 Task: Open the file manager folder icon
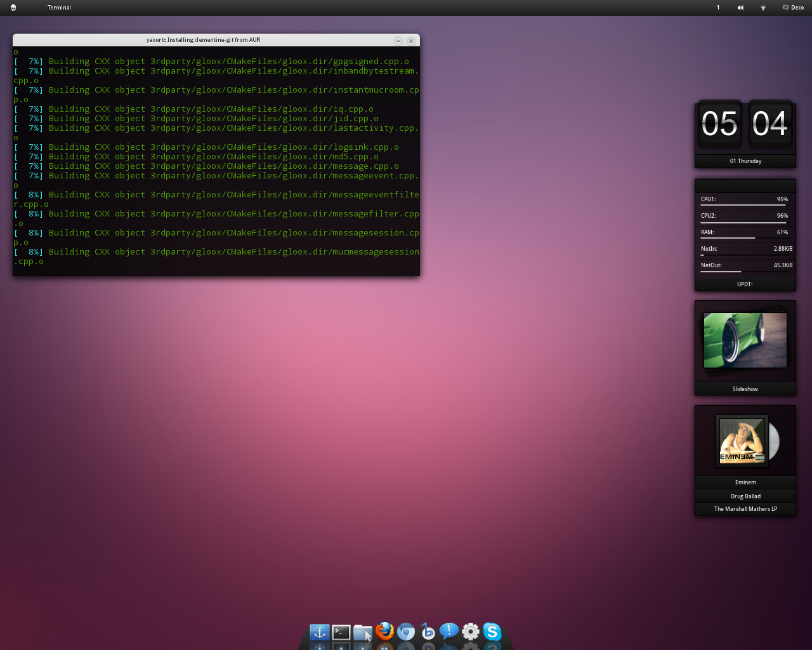pyautogui.click(x=363, y=632)
